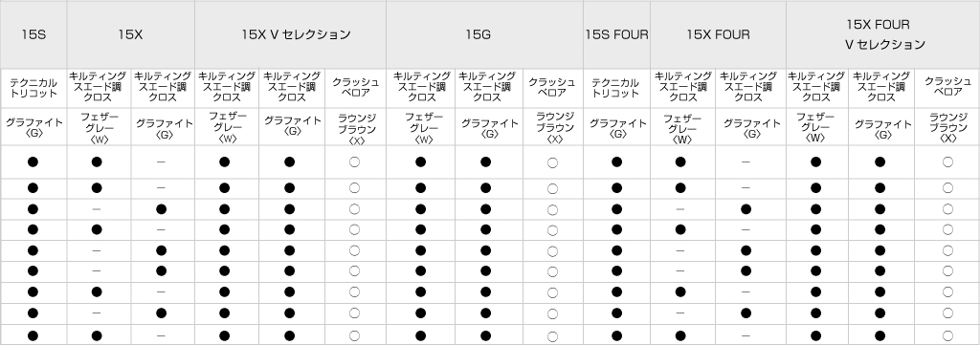Click テクニカルトリコット cell under 15S

point(33,88)
